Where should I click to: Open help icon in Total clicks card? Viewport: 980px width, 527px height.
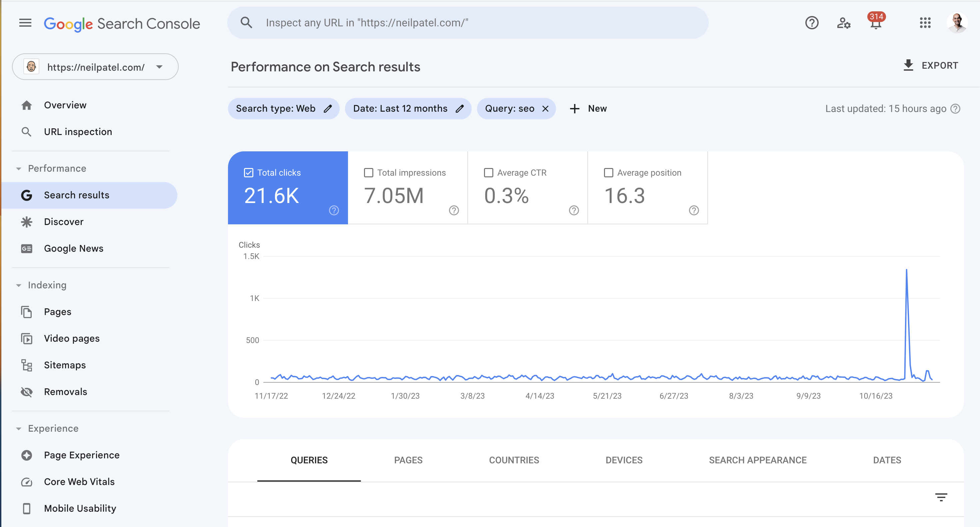pyautogui.click(x=334, y=210)
